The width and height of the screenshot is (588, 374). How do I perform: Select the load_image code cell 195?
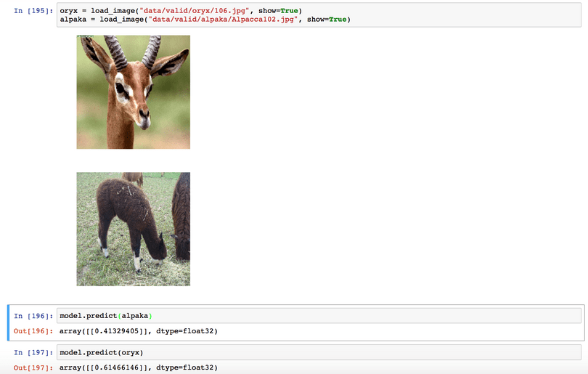[x=319, y=15]
